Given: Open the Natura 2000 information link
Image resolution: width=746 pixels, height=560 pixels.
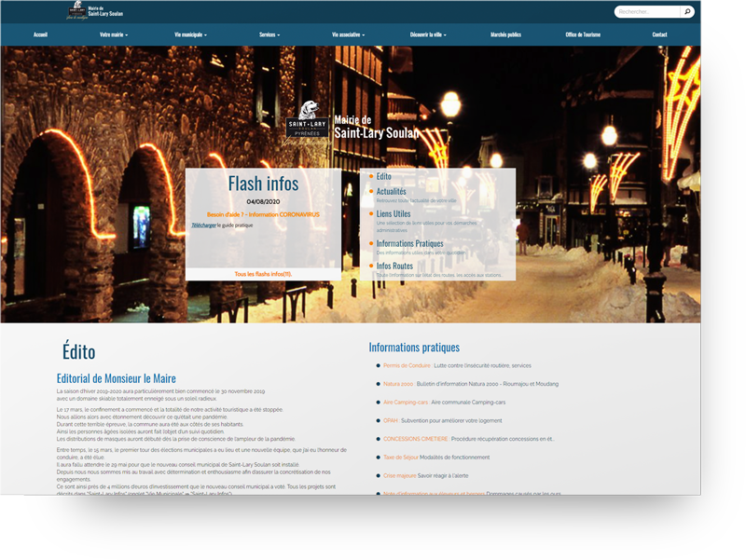Looking at the screenshot, I should (398, 384).
